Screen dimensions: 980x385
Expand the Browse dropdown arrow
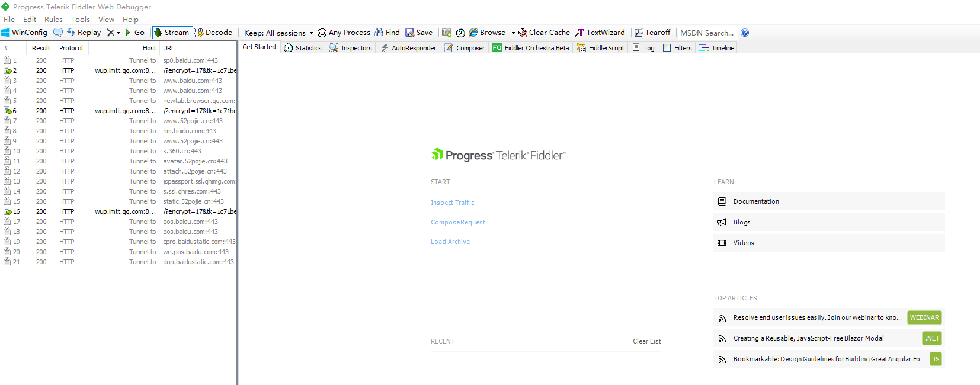pos(513,33)
